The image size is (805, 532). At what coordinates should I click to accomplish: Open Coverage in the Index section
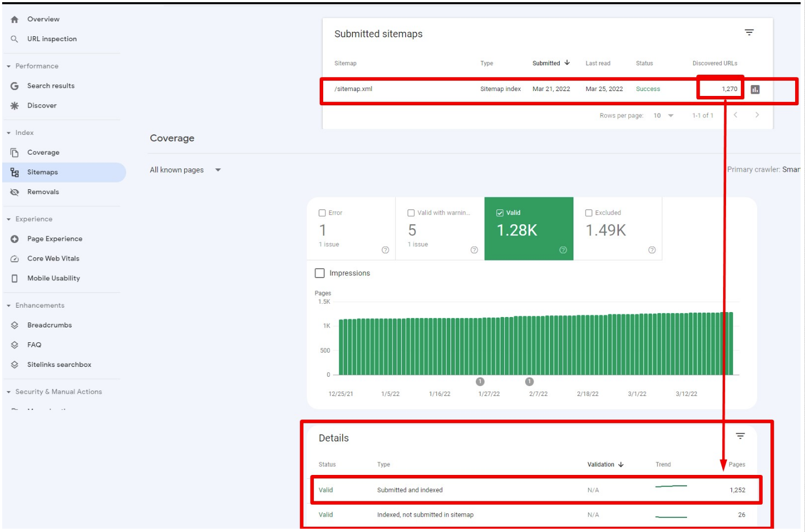pos(44,152)
